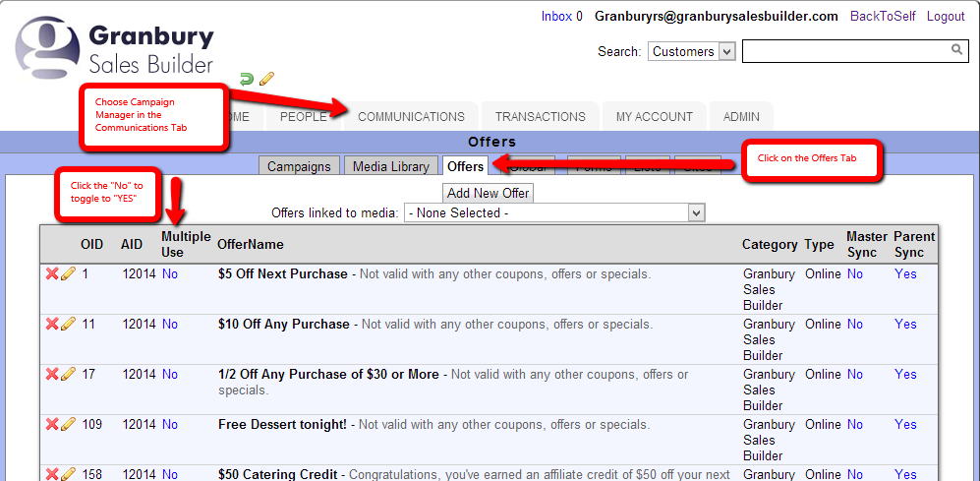Click the Granbury Sales Builder logo
Screen dimensions: 980x481
click(114, 49)
